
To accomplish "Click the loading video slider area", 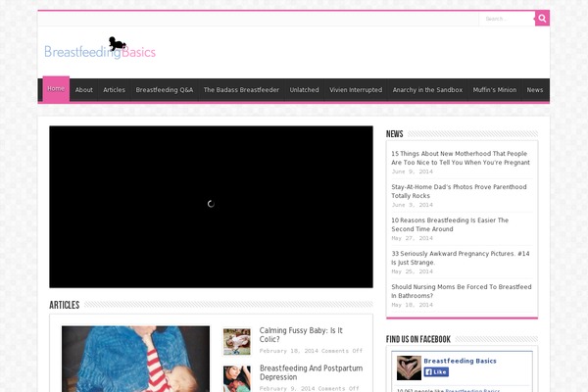I will (211, 207).
